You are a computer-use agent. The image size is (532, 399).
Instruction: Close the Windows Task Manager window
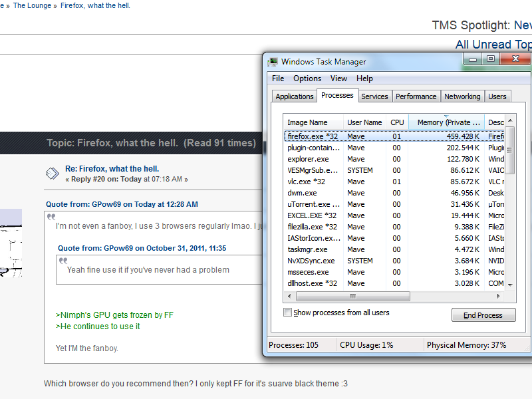(x=515, y=59)
